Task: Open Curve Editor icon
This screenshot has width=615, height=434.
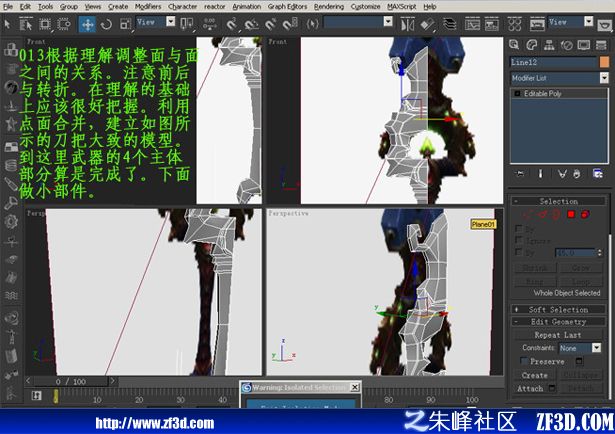Action: pos(472,24)
